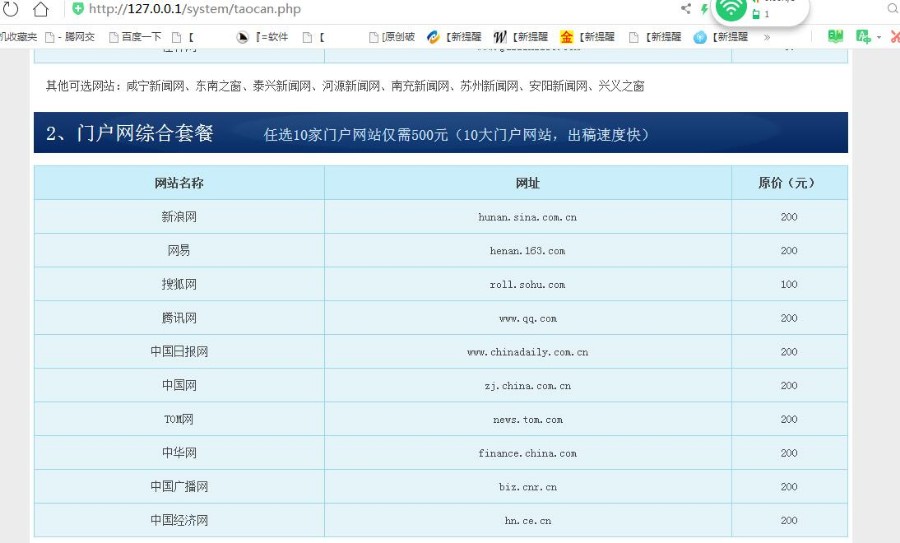This screenshot has width=900, height=543.
Task: Select the henan.163.com URL cell
Action: click(x=527, y=250)
